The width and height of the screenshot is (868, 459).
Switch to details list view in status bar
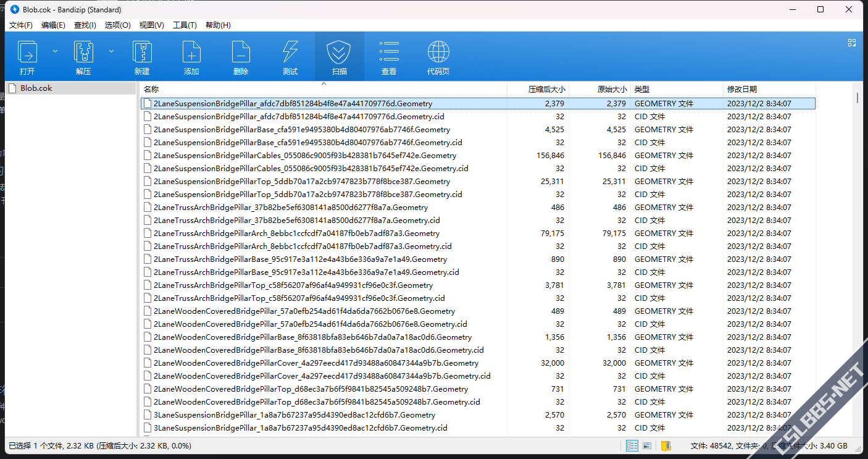(632, 445)
